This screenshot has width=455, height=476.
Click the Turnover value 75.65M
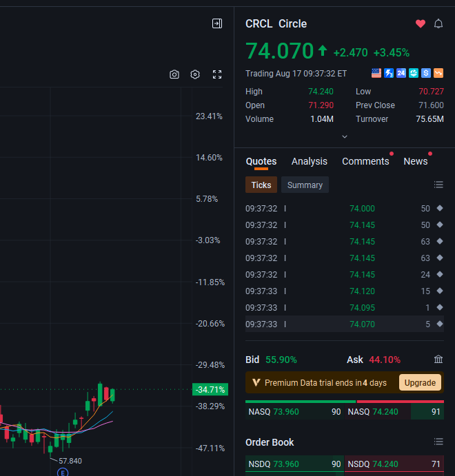[429, 119]
